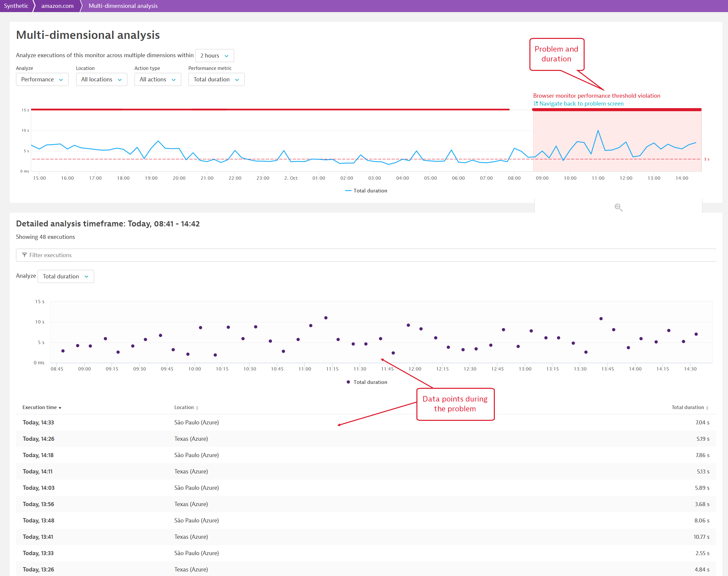Expand the All actions dropdown
Viewport: 728px width, 576px height.
pyautogui.click(x=158, y=79)
